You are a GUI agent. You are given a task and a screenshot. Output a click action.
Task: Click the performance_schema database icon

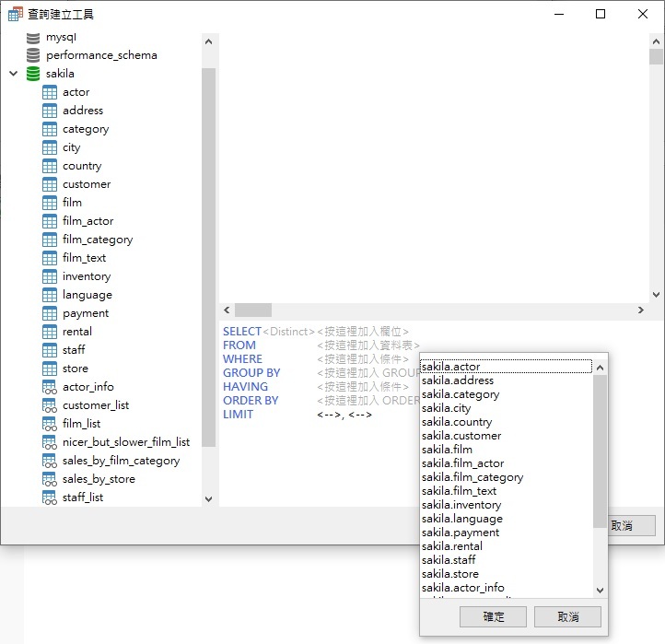pyautogui.click(x=33, y=55)
